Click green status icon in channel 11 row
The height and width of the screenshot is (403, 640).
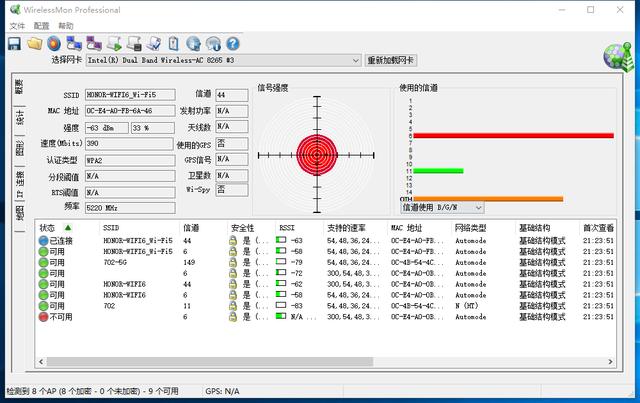(44, 306)
